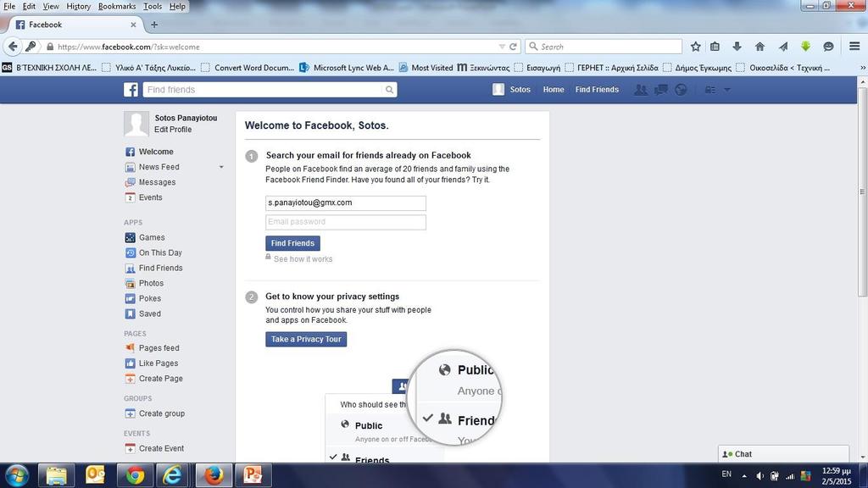Open a new tab with plus button

tap(154, 25)
